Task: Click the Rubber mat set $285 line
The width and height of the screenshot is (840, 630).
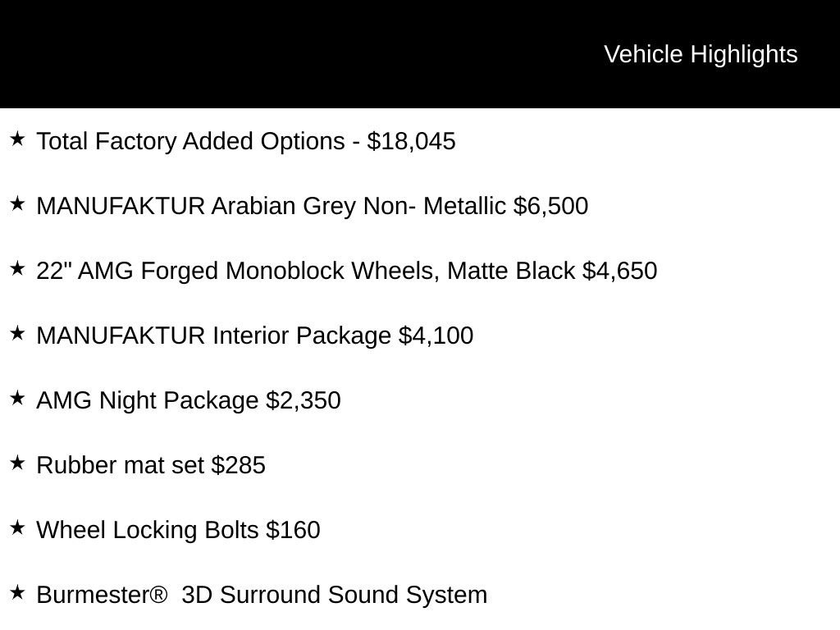Action: [x=151, y=466]
